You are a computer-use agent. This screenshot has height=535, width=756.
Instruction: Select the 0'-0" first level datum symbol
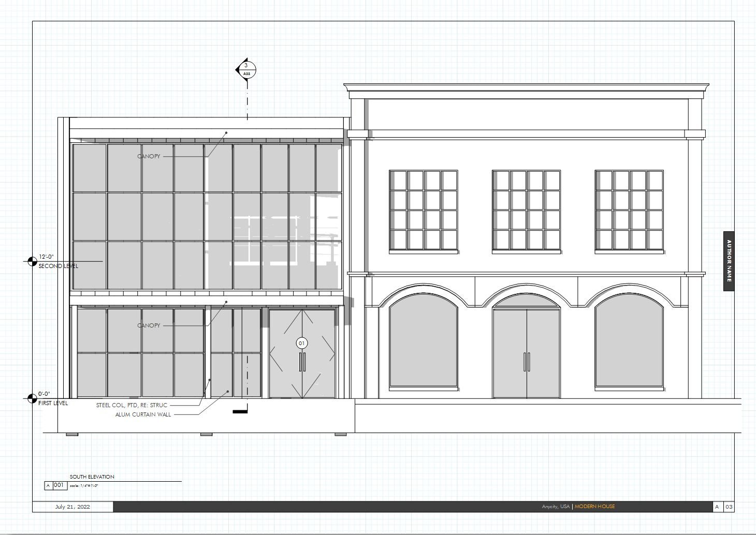(x=32, y=398)
